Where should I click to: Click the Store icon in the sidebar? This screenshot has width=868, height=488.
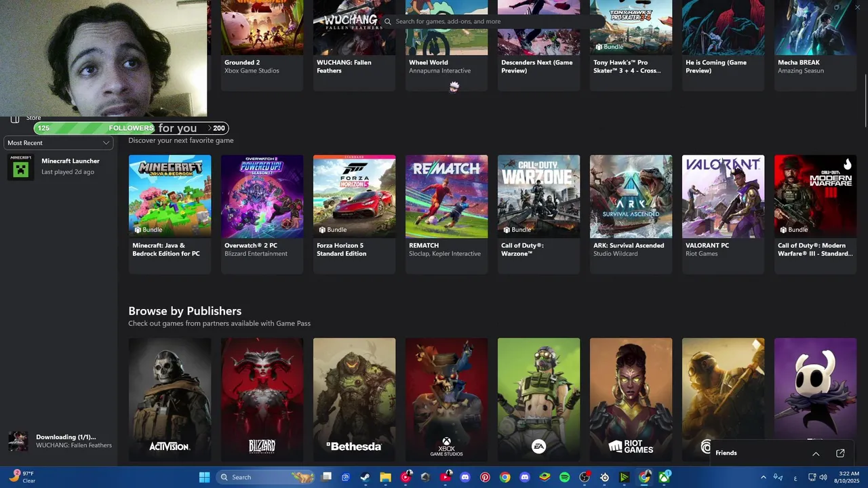[15, 119]
